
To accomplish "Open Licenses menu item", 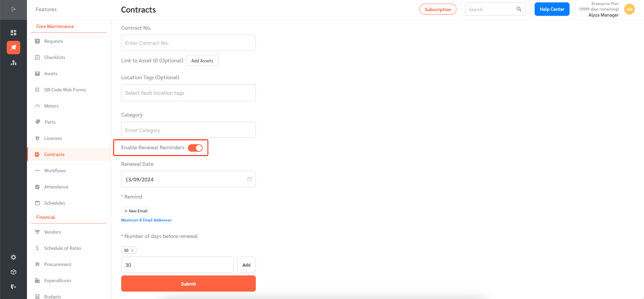I will 53,138.
